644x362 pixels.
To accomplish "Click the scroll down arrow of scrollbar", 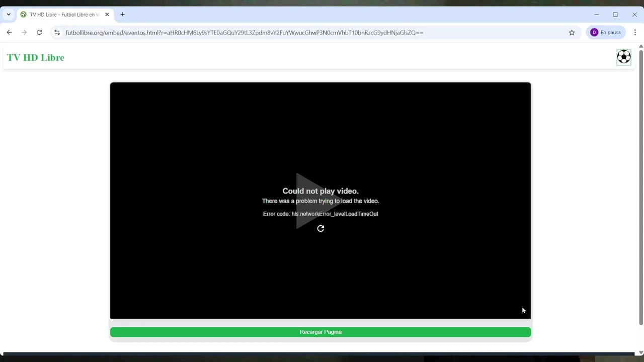I will point(641,352).
